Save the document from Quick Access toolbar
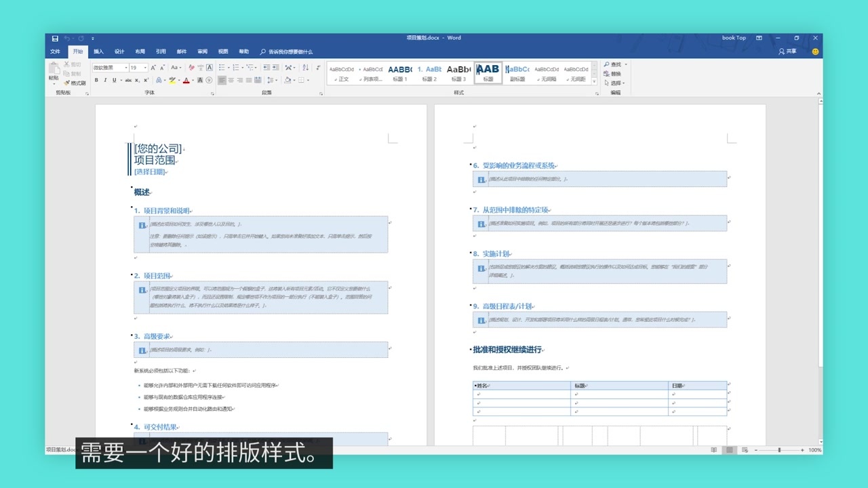868x488 pixels. [55, 38]
